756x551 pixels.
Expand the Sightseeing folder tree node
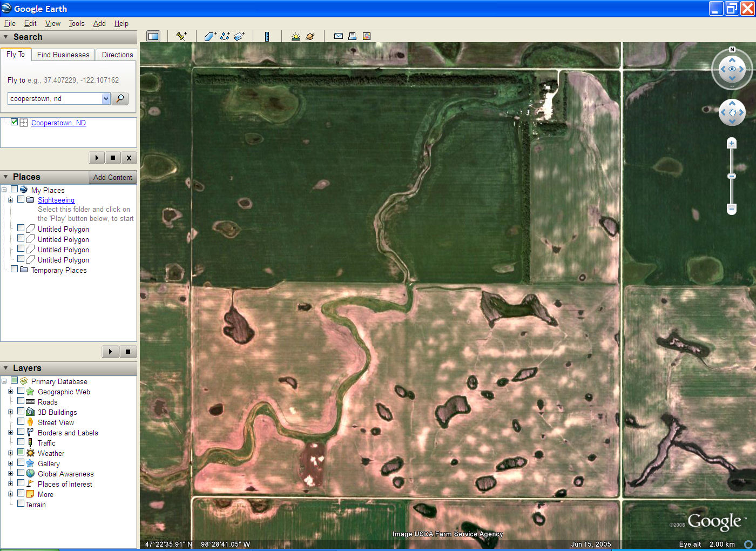pos(10,200)
